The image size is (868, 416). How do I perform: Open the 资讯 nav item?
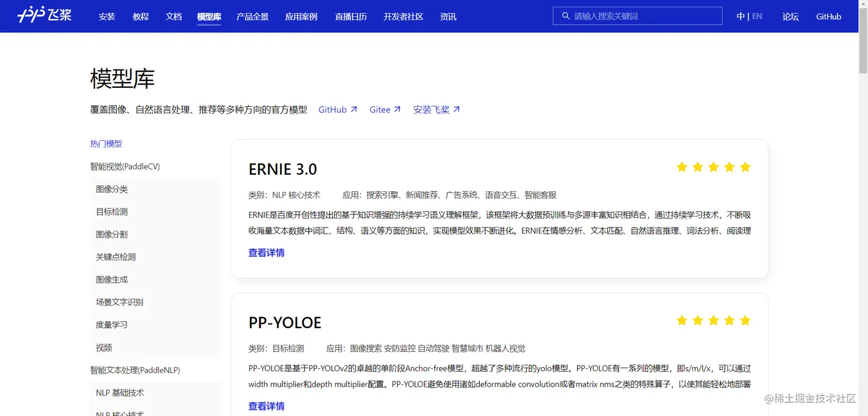448,17
